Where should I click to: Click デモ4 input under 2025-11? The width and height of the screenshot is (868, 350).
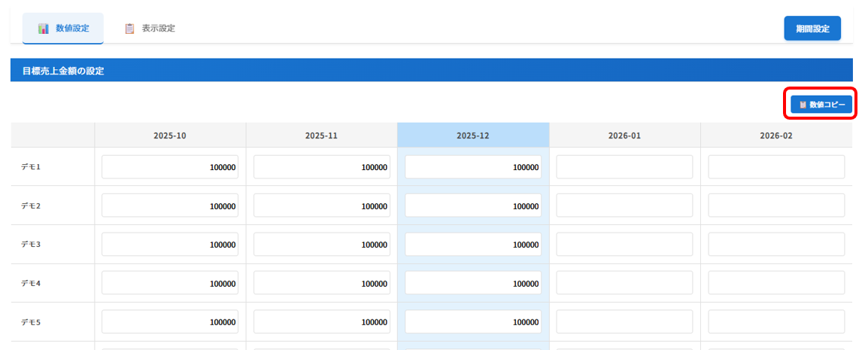[321, 283]
